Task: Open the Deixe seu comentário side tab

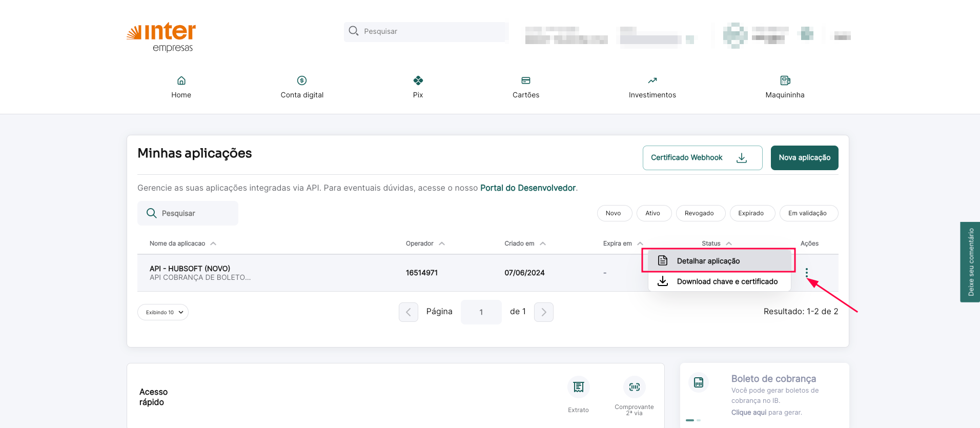Action: pyautogui.click(x=970, y=262)
